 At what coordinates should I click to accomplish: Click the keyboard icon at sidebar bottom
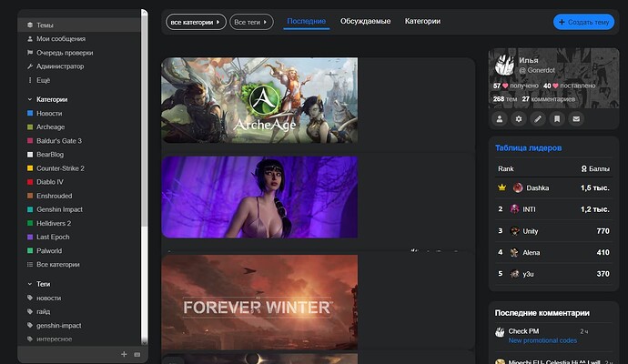click(x=137, y=354)
